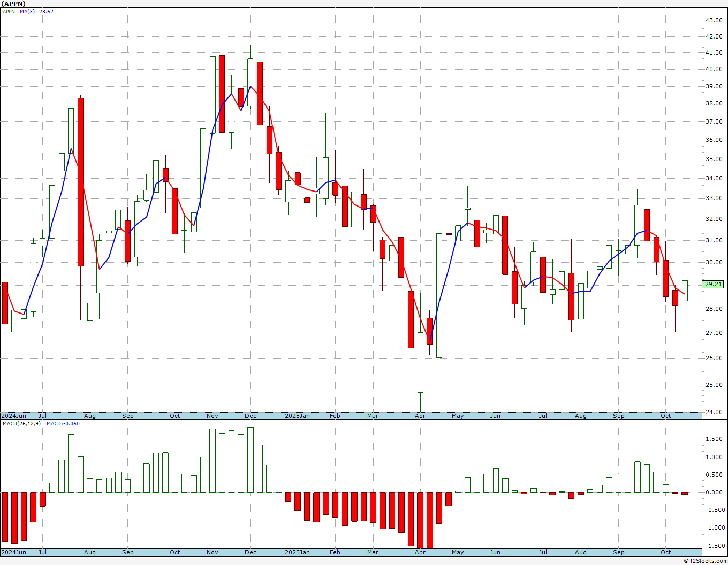Click the MA(3) indicator label

27,11
